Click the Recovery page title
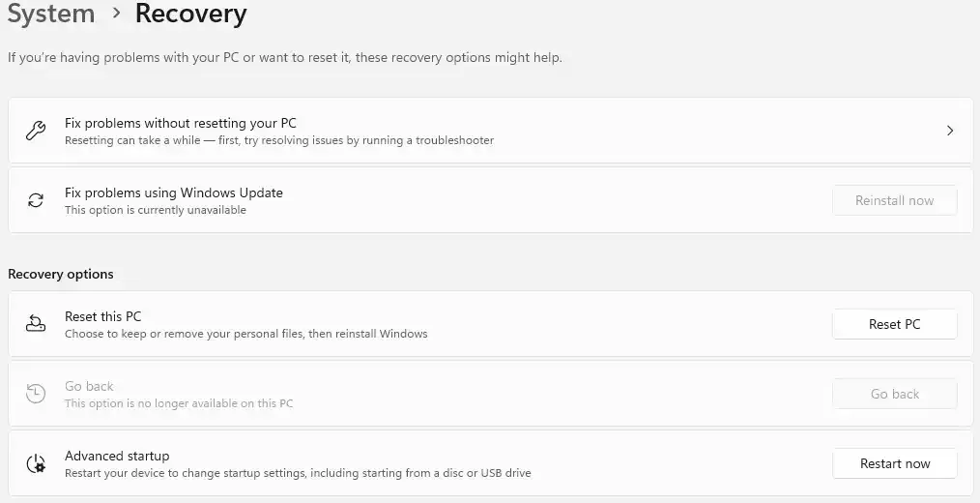Viewport: 980px width, 503px height. tap(190, 15)
